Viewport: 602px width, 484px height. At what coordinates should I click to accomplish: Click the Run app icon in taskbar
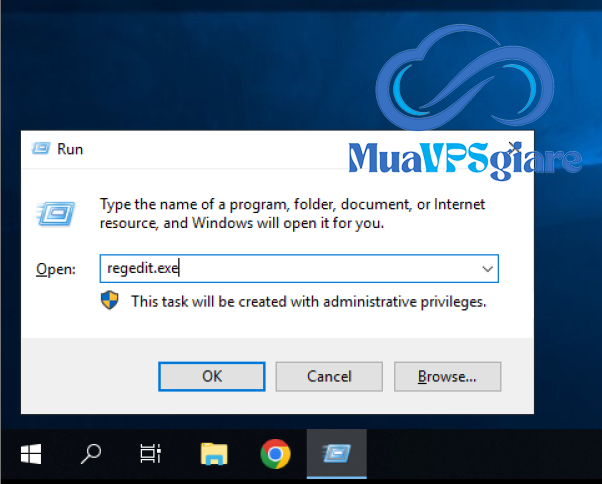(335, 455)
